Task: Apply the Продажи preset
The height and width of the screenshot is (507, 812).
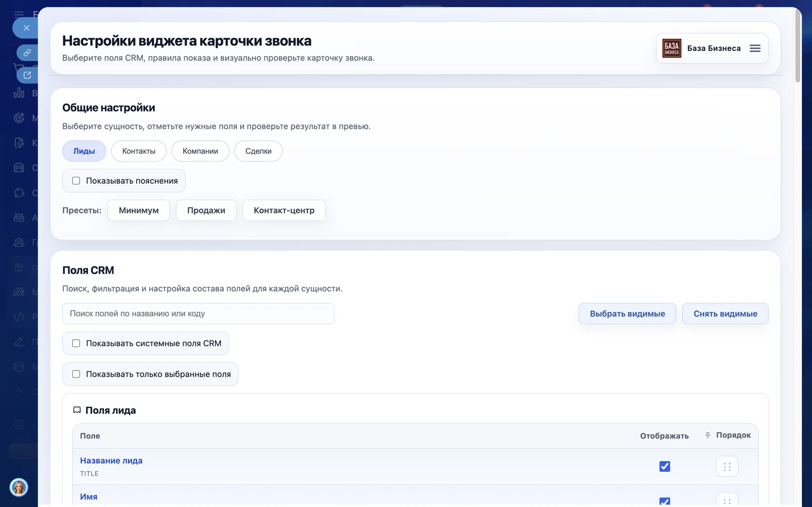Action: pos(206,210)
